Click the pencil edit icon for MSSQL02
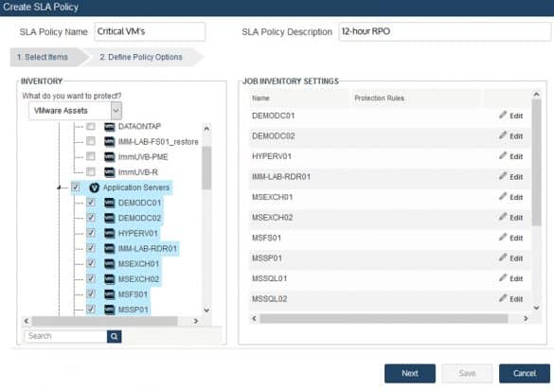This screenshot has width=554, height=392. 503,298
